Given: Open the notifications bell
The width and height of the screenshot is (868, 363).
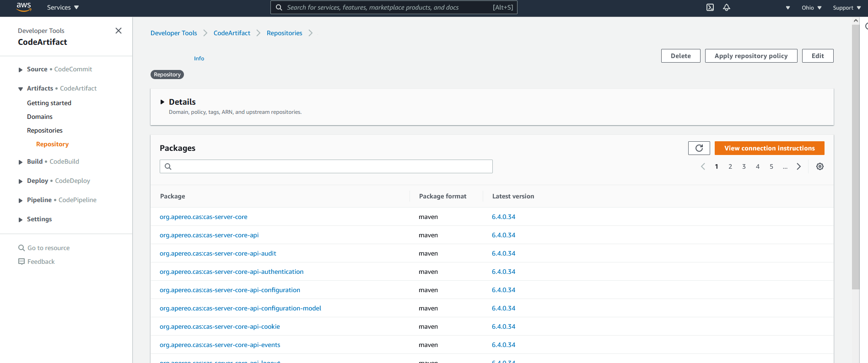Looking at the screenshot, I should point(727,7).
